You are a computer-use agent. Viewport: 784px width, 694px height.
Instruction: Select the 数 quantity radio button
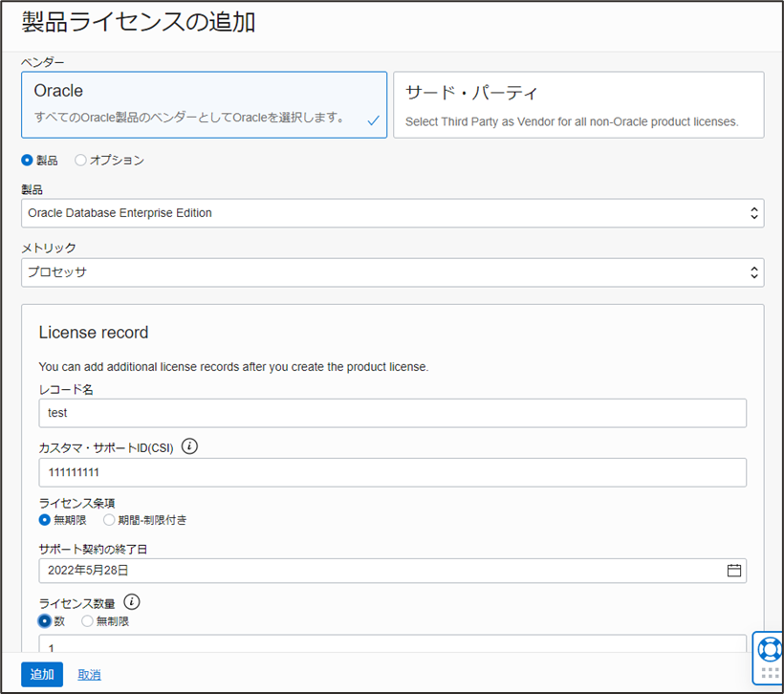coord(45,620)
